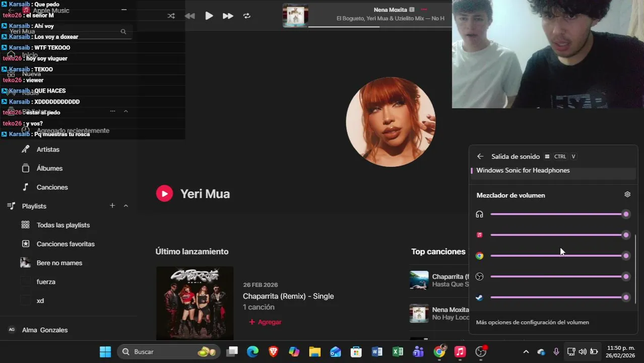Mute Google Chrome in the volume mixer
Image resolution: width=644 pixels, height=363 pixels.
point(479,256)
